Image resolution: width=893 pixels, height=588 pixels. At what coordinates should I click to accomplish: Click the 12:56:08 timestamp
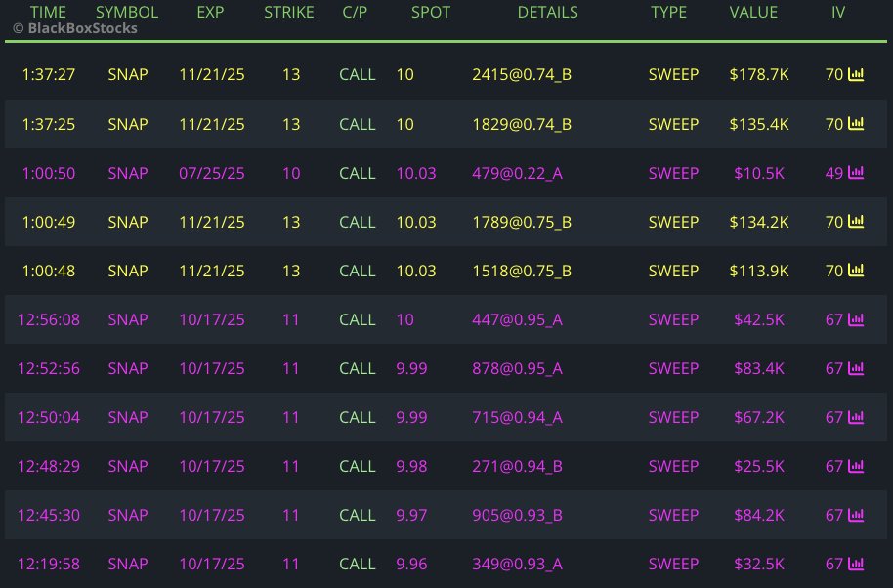pos(49,319)
